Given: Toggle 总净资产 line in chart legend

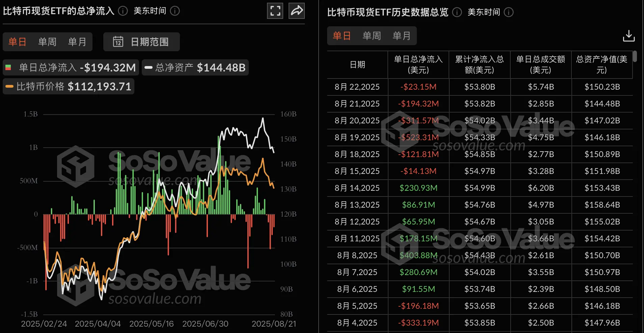Looking at the screenshot, I should pos(195,68).
